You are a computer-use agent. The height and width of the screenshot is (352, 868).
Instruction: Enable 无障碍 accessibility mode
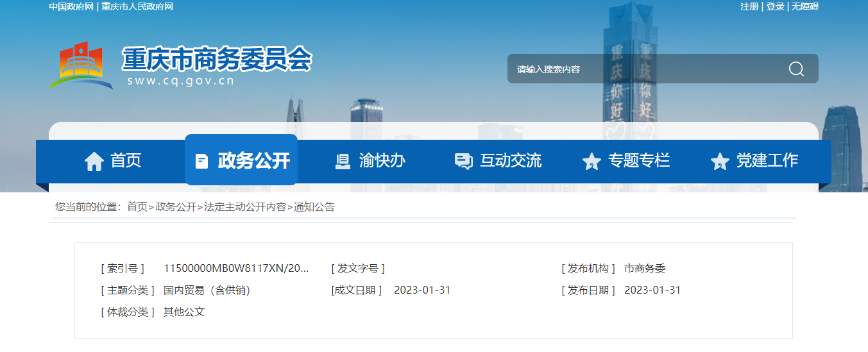click(x=804, y=6)
